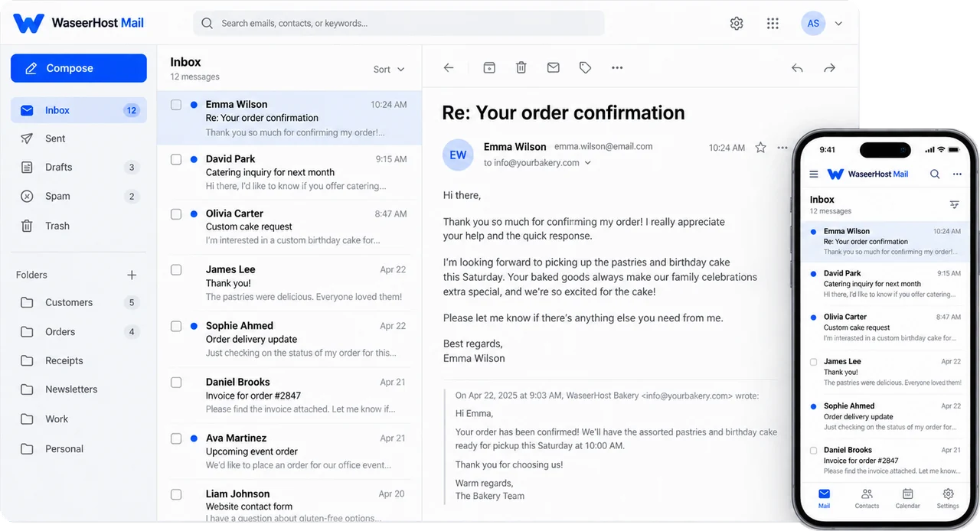Switch to the phone's Calendar tab
The height and width of the screenshot is (531, 980).
pyautogui.click(x=907, y=498)
